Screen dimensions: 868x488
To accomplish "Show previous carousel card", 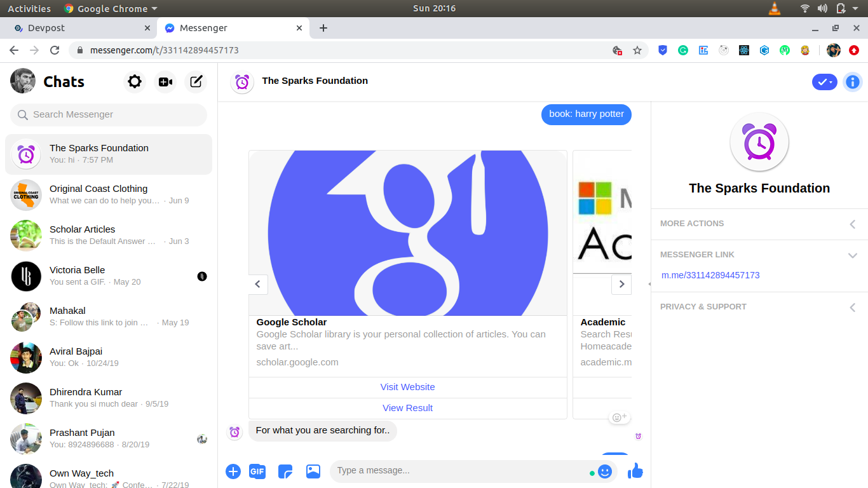I will coord(258,284).
